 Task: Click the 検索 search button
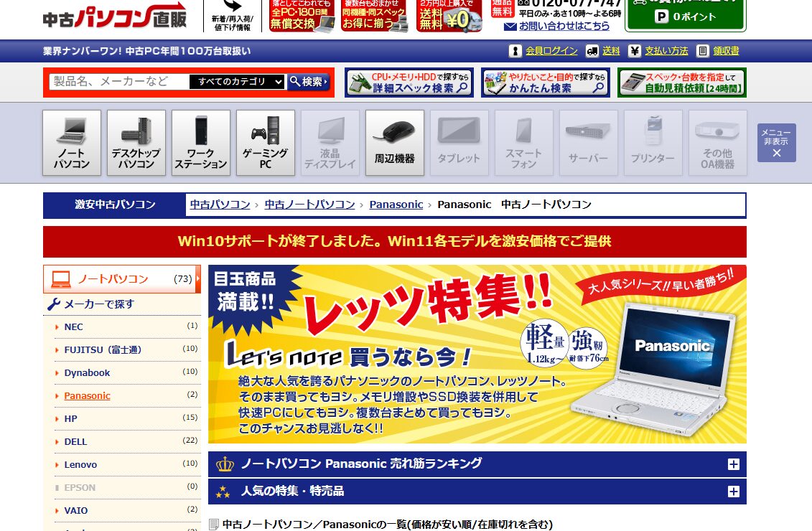tap(309, 81)
